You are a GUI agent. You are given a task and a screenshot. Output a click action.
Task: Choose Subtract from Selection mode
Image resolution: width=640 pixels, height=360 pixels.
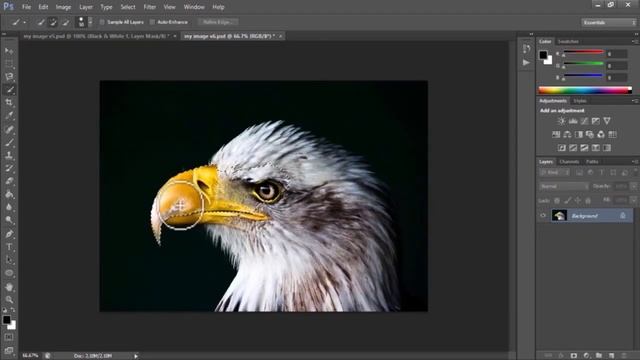tap(65, 22)
